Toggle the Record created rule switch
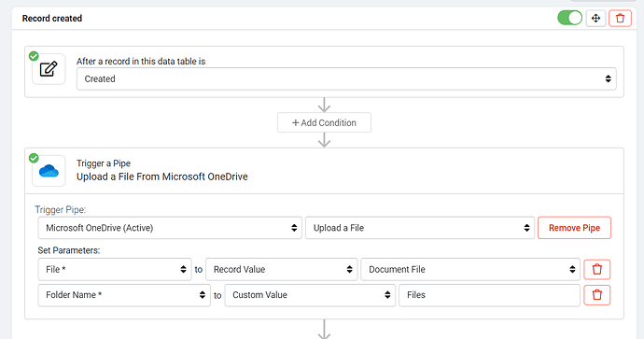 pos(569,18)
